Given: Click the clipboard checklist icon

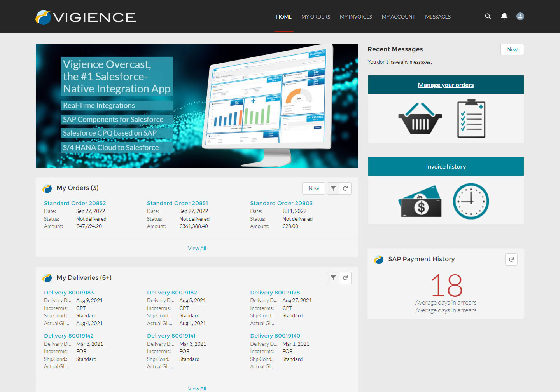Looking at the screenshot, I should pyautogui.click(x=471, y=118).
